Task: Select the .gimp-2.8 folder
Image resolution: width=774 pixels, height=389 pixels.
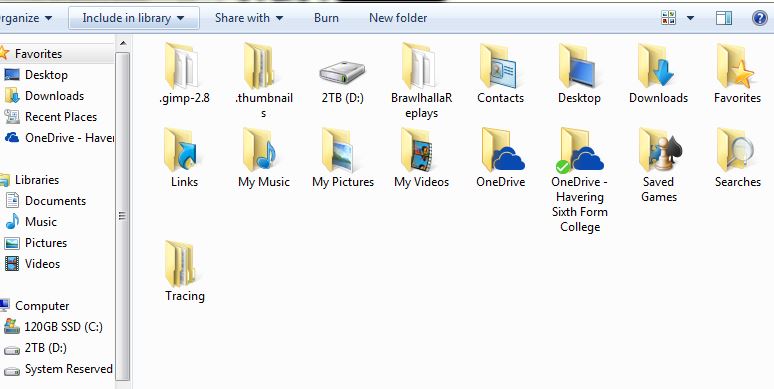Action: point(185,74)
